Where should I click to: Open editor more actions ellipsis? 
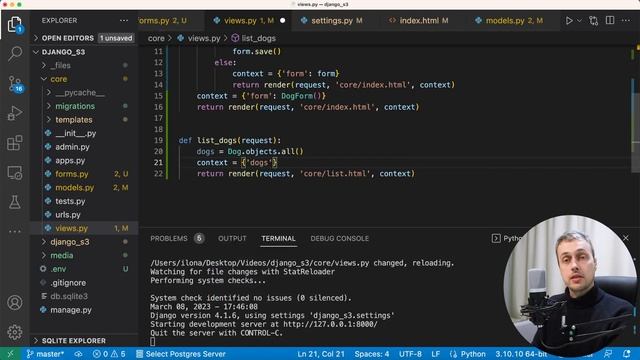[626, 20]
